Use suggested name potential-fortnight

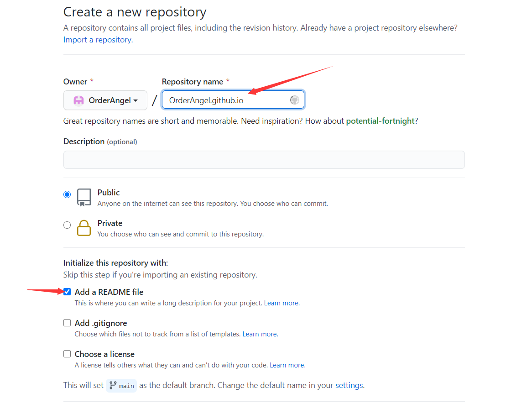click(380, 121)
